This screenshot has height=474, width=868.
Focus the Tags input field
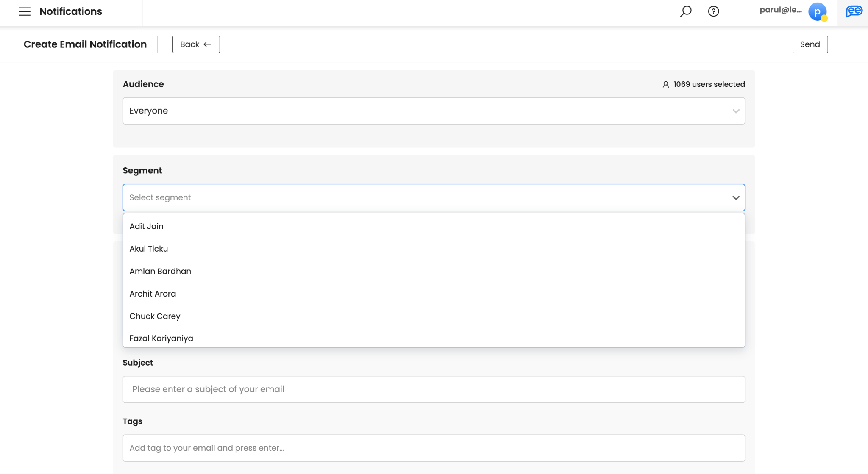tap(433, 448)
